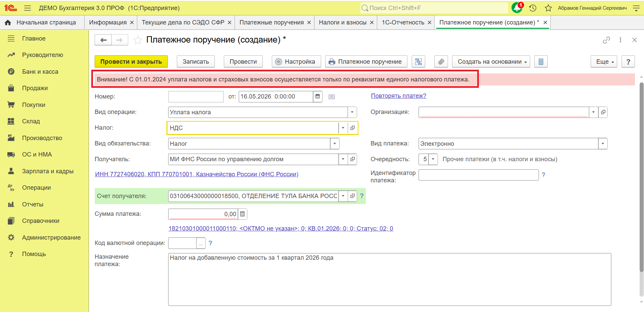Screen dimensions: 644x312
Task: Expand the Получатель dropdown
Action: (343, 159)
